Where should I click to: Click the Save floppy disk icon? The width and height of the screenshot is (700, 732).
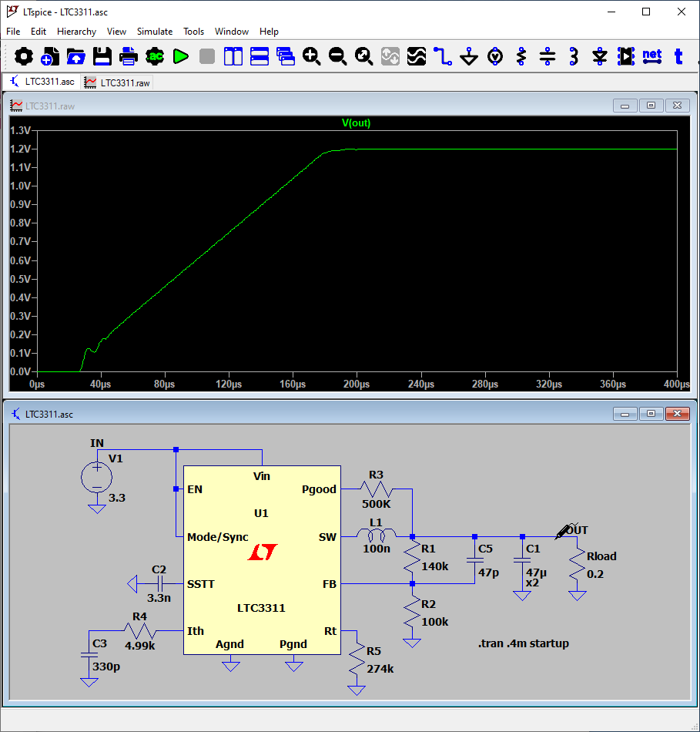point(102,56)
